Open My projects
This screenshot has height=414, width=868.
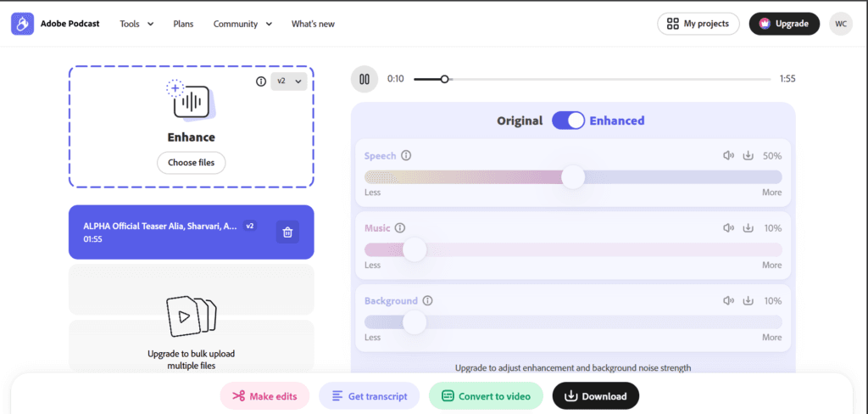click(x=698, y=24)
